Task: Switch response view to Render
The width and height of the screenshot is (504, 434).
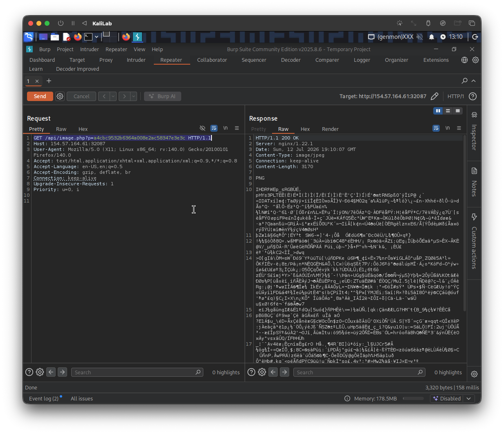Action: (330, 129)
